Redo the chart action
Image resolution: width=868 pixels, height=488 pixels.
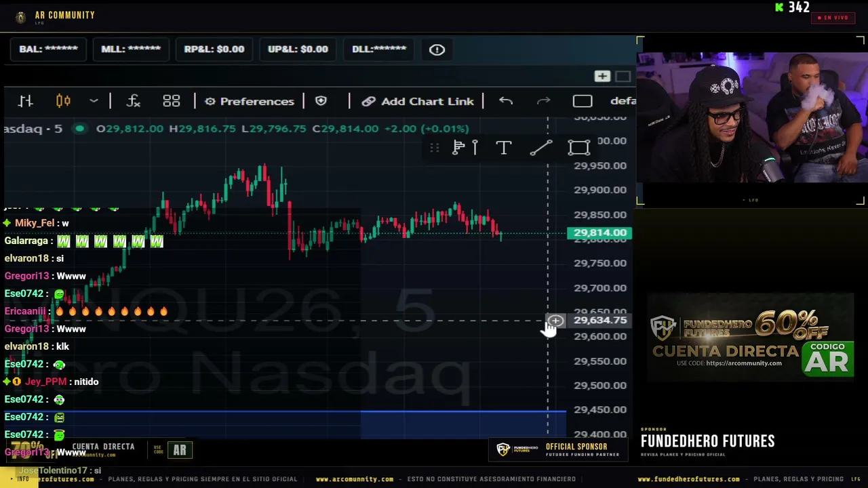coord(543,101)
